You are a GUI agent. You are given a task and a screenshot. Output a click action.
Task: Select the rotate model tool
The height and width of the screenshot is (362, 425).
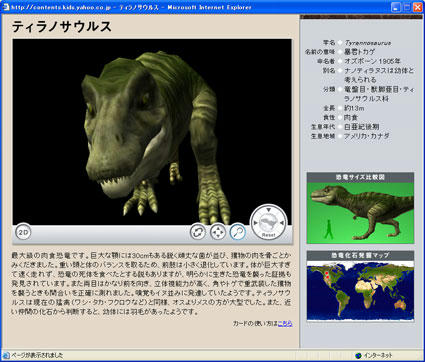point(198,232)
